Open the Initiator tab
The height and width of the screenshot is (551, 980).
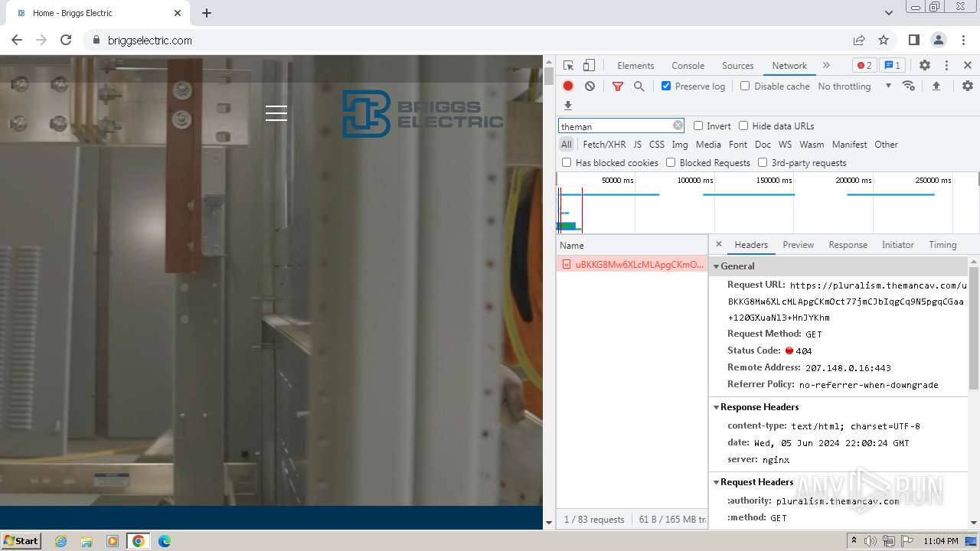[x=897, y=245]
